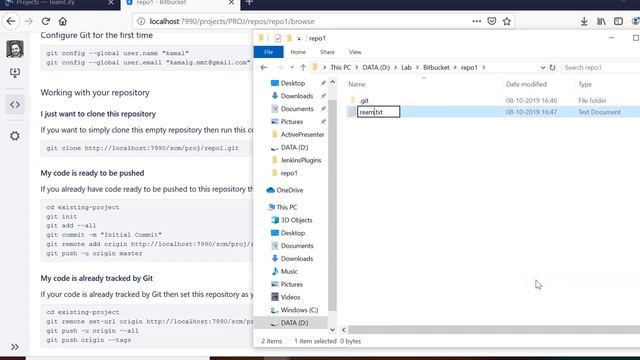
Task: Open recent locations dropdown in Explorer
Action: [292, 67]
